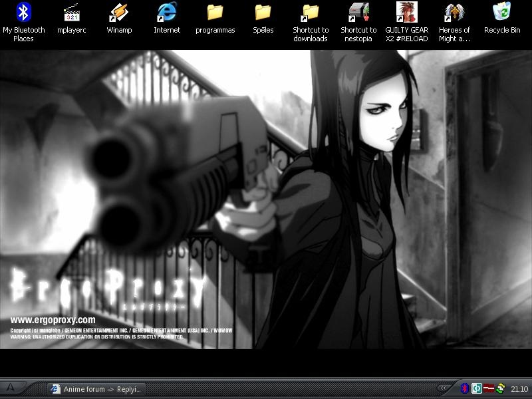Select the mplayerc desktop shortcut
The height and width of the screenshot is (399, 532).
(72, 18)
